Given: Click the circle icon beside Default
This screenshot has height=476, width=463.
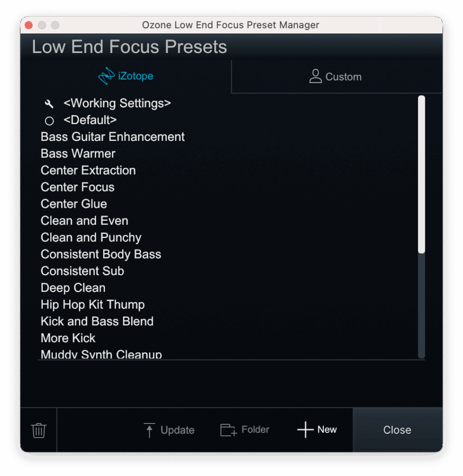Looking at the screenshot, I should pyautogui.click(x=49, y=121).
